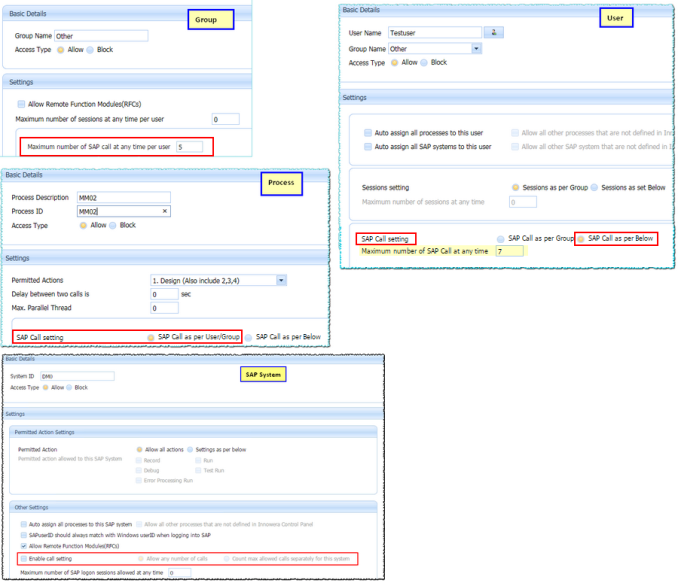
Task: Check Auto assign all SAP systems to this user
Action: pos(368,147)
